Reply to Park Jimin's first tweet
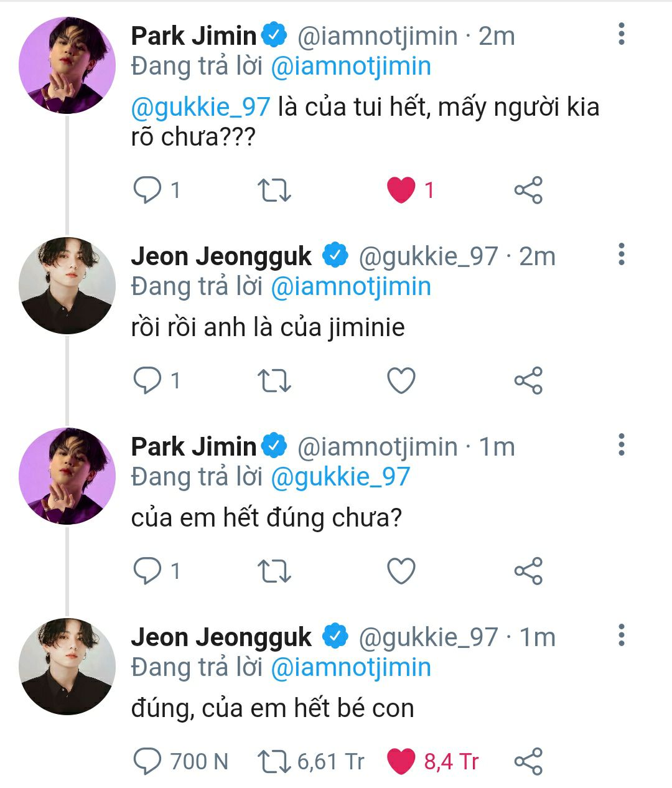Viewport: 672px width, 788px height. tap(147, 190)
